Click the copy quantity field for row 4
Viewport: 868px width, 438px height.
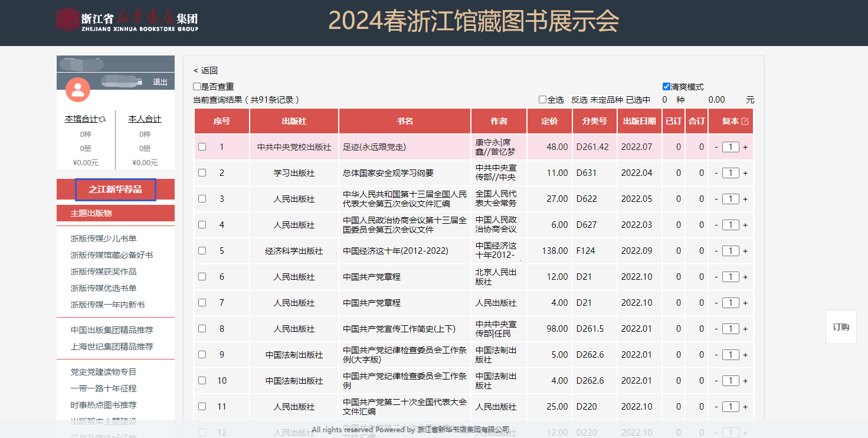(x=731, y=225)
